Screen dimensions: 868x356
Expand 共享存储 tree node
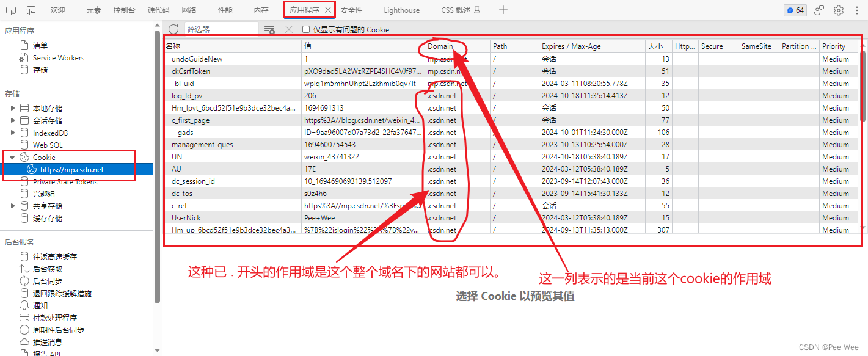pyautogui.click(x=13, y=206)
